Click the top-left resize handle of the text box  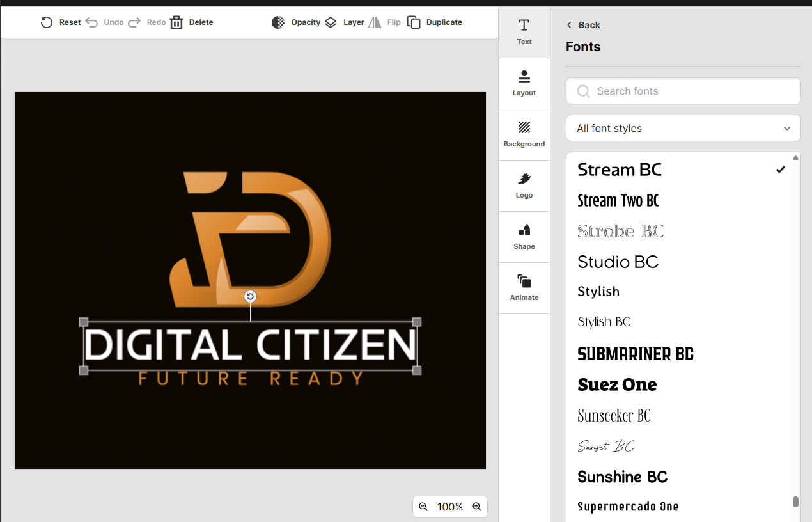click(83, 322)
